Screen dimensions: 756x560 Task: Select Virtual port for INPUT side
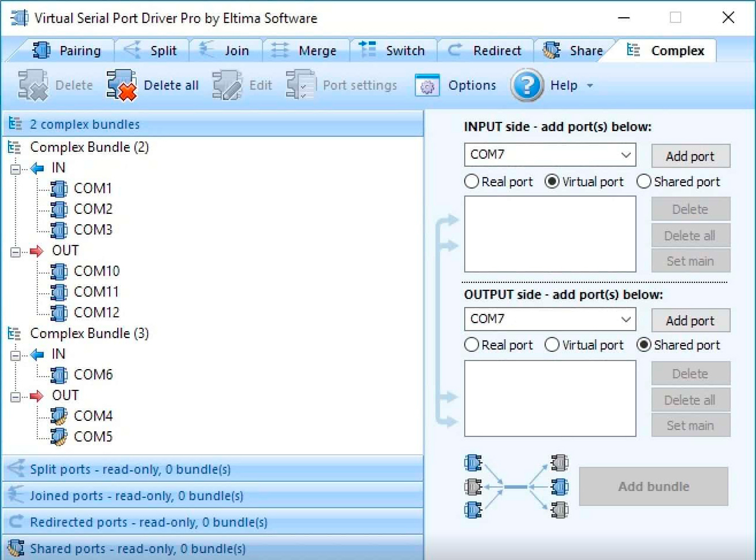click(x=552, y=182)
